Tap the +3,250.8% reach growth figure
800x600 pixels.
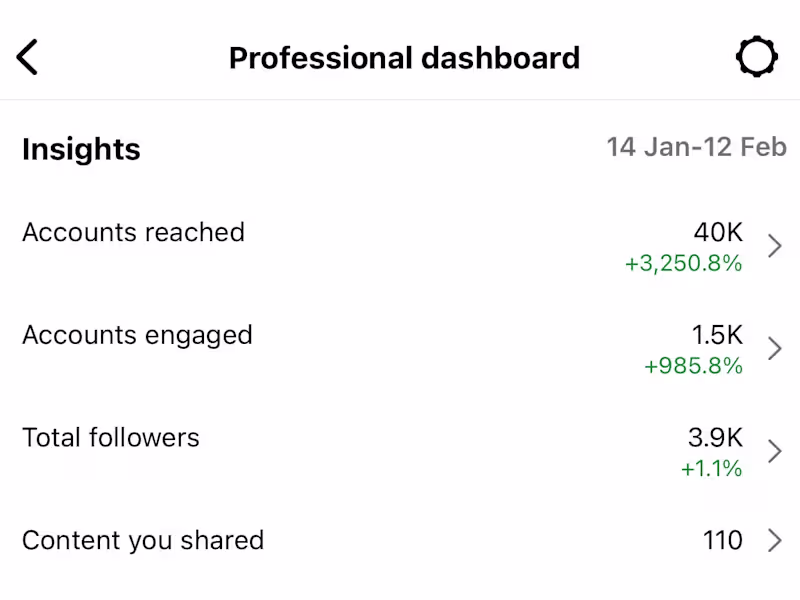point(684,264)
